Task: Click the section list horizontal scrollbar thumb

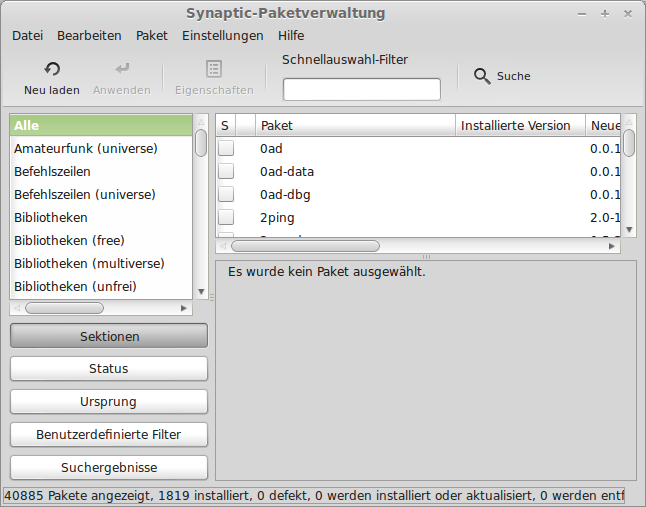Action: pyautogui.click(x=64, y=308)
